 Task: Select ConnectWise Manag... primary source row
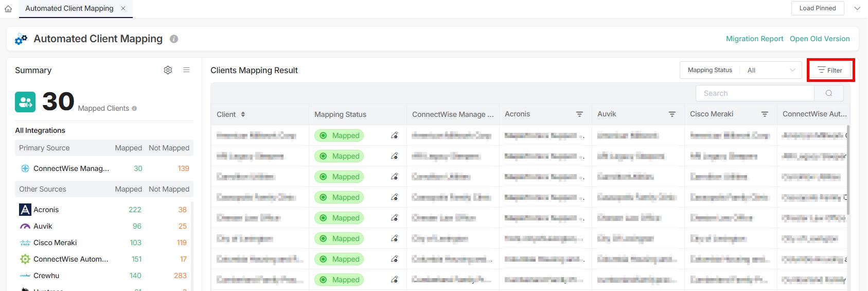(x=104, y=168)
